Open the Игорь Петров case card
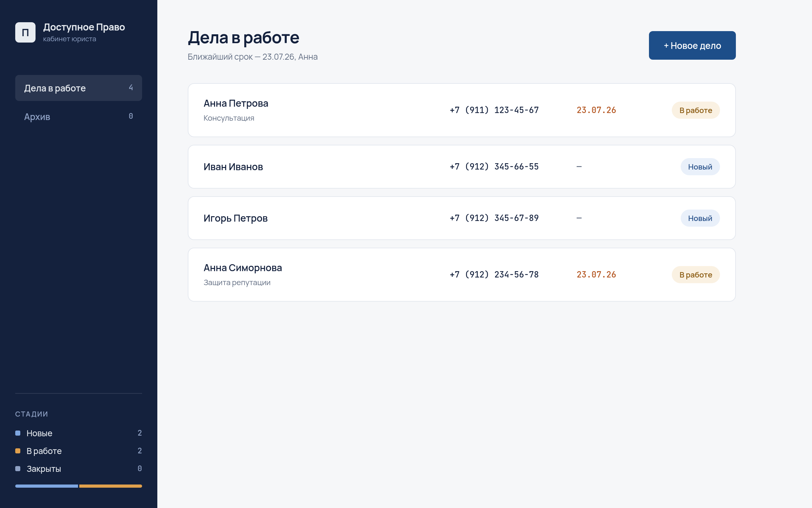812x508 pixels. (x=462, y=218)
